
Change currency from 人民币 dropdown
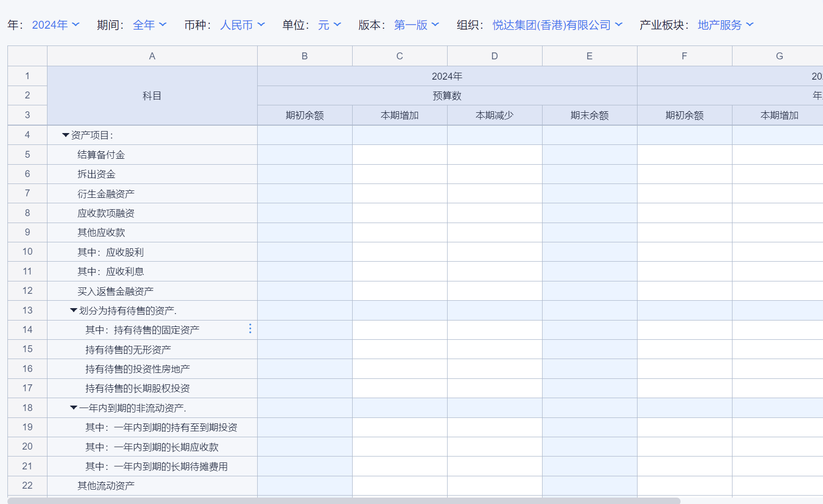(x=242, y=25)
